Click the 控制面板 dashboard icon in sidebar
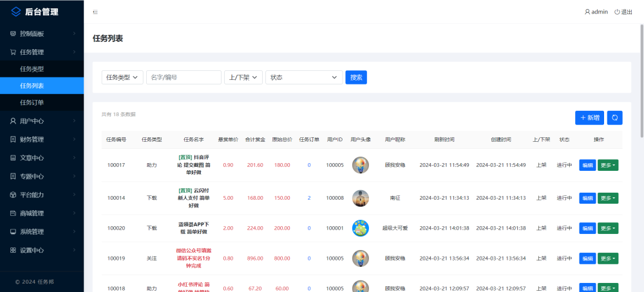Image resolution: width=644 pixels, height=292 pixels. [x=13, y=34]
